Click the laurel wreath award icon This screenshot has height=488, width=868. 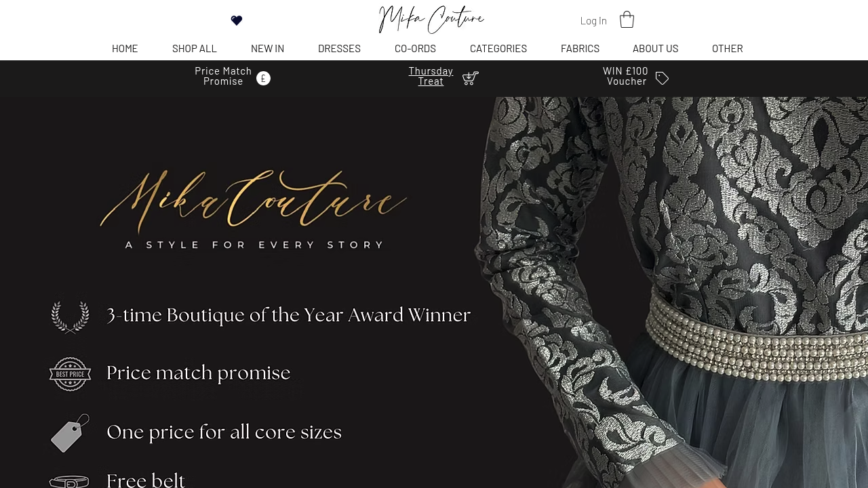coord(70,317)
